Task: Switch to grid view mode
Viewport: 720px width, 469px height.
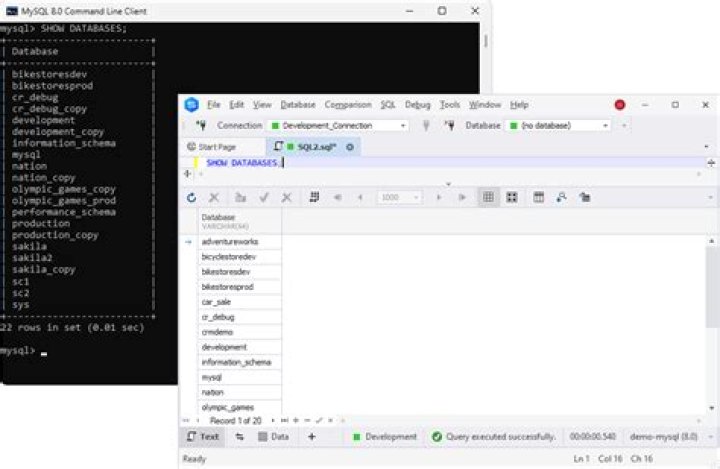Action: 488,198
